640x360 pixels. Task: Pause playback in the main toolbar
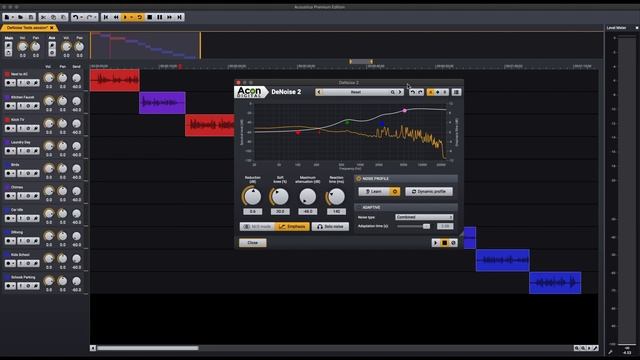[x=160, y=17]
